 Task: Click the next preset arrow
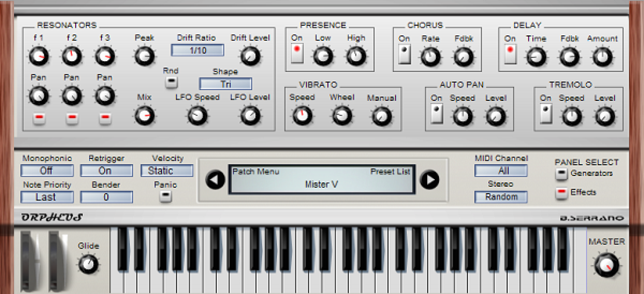click(x=430, y=180)
